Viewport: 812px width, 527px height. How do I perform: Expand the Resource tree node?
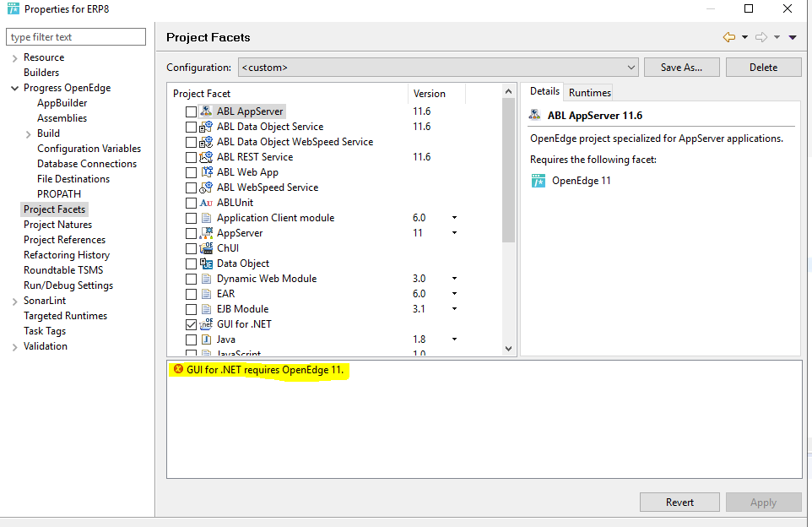tap(14, 58)
